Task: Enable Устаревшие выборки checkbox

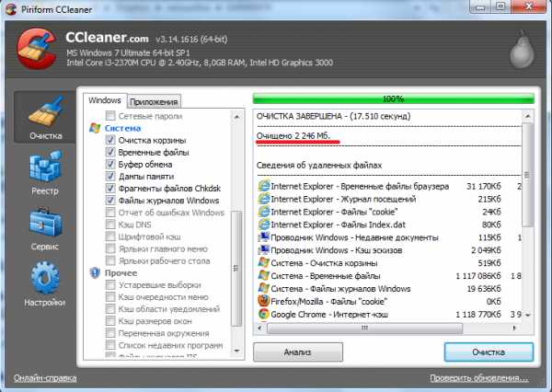Action: tap(110, 284)
